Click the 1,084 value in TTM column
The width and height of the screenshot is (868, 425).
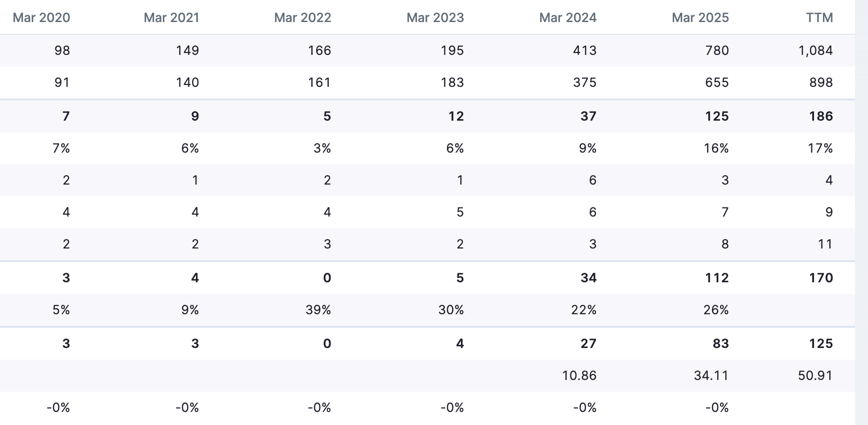tap(815, 50)
